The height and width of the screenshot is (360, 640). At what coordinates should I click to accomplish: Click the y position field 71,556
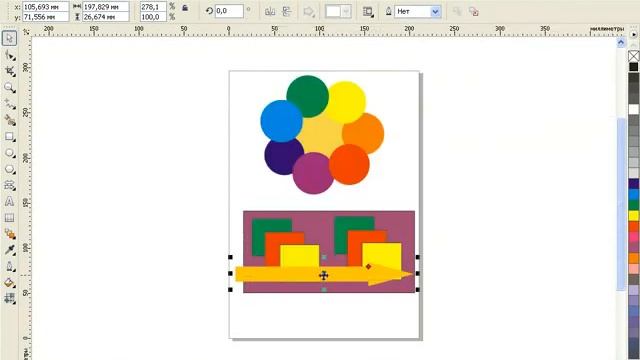pos(45,17)
